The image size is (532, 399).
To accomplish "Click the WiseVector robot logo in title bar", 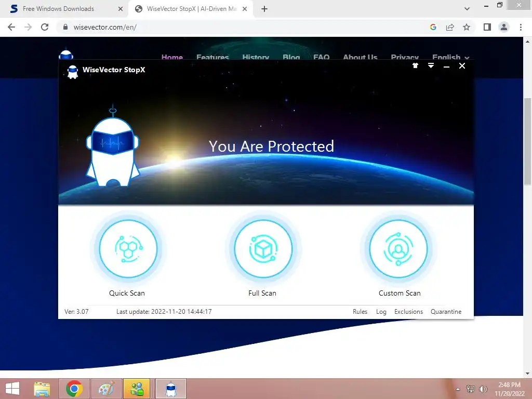I will tap(73, 72).
